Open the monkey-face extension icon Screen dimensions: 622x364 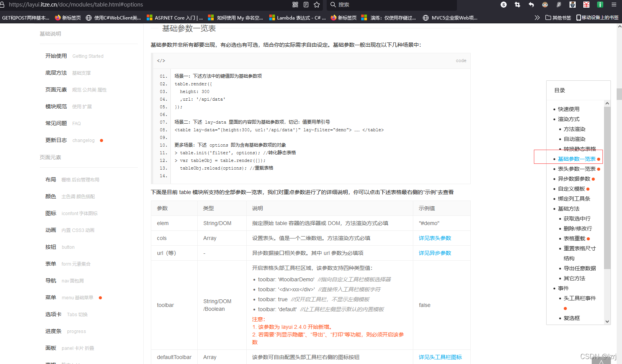pyautogui.click(x=545, y=5)
